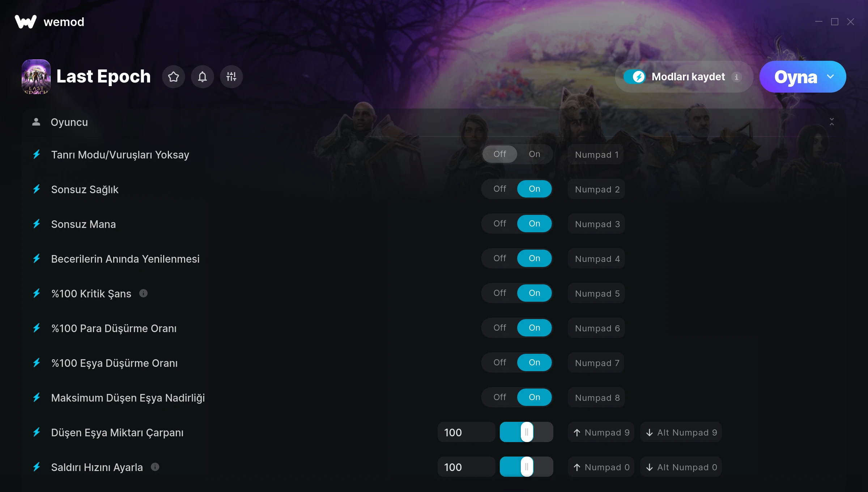Disable Sonsuz Mana cheat
Image resolution: width=868 pixels, height=492 pixels.
click(x=500, y=224)
